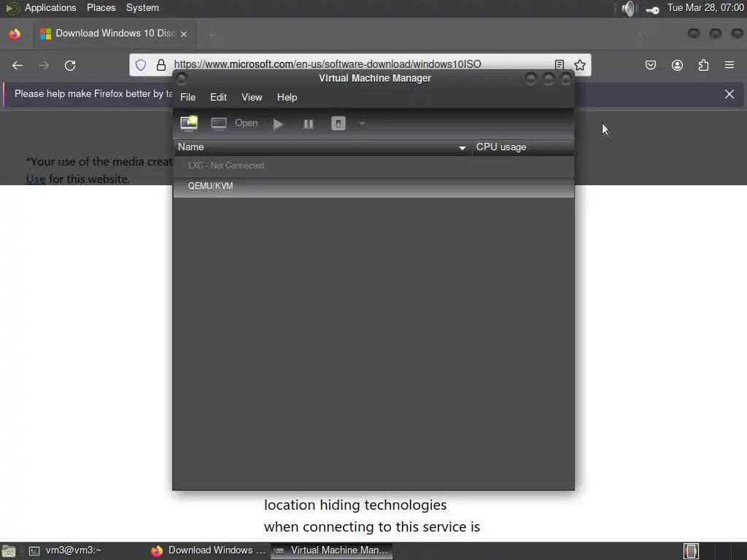Image resolution: width=747 pixels, height=560 pixels.
Task: Open the View menu in Virtual Machine Manager
Action: (x=252, y=97)
